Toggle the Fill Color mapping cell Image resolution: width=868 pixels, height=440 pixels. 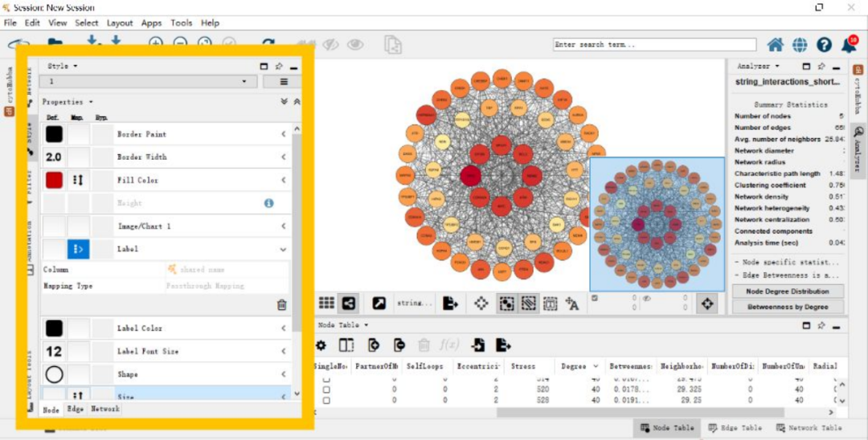click(78, 180)
